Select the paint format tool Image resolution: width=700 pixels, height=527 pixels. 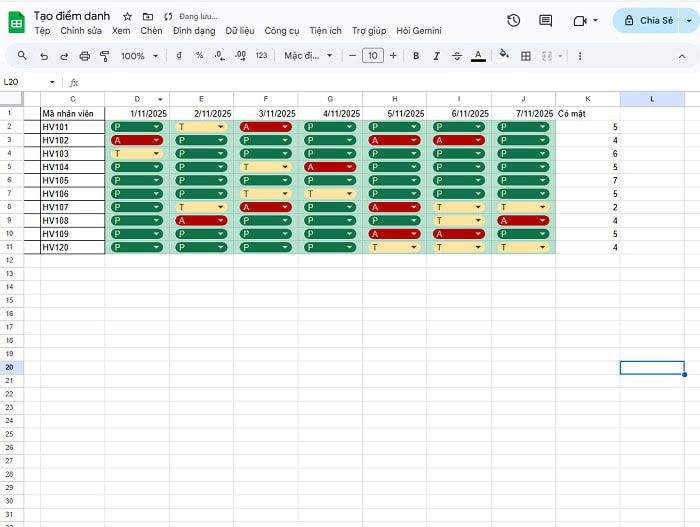pos(104,56)
